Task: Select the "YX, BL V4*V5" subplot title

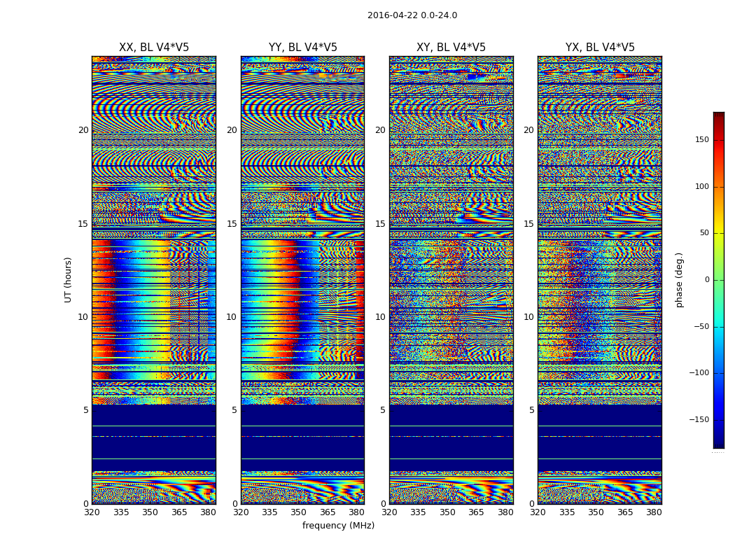Action: pyautogui.click(x=600, y=48)
